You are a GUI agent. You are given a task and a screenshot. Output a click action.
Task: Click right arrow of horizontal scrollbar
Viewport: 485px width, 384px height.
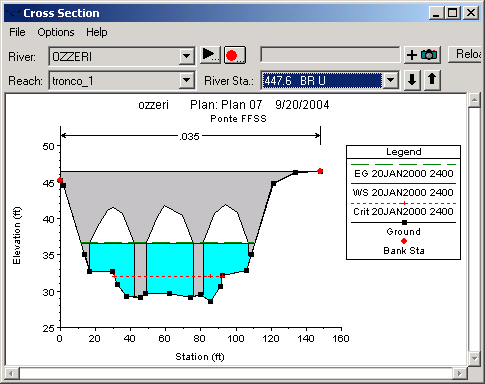[460, 373]
